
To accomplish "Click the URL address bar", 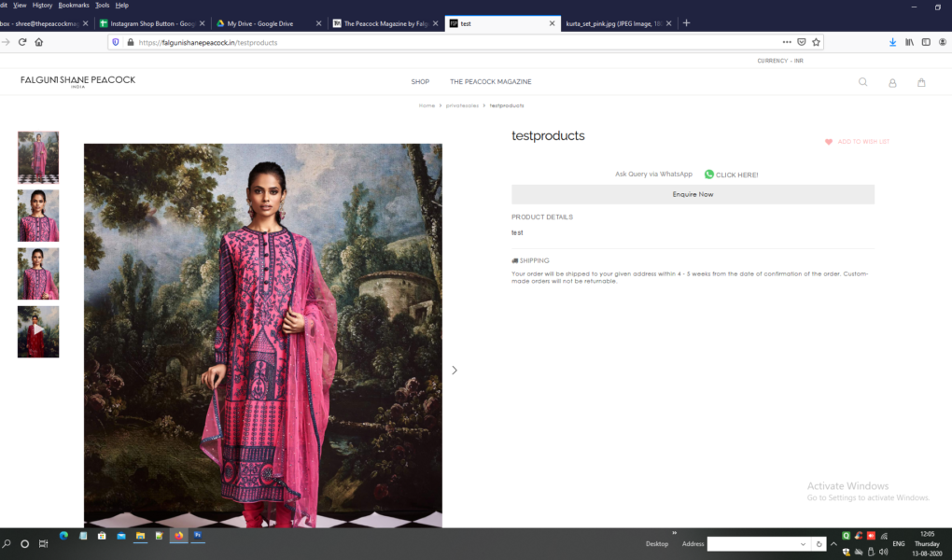I will tap(448, 42).
